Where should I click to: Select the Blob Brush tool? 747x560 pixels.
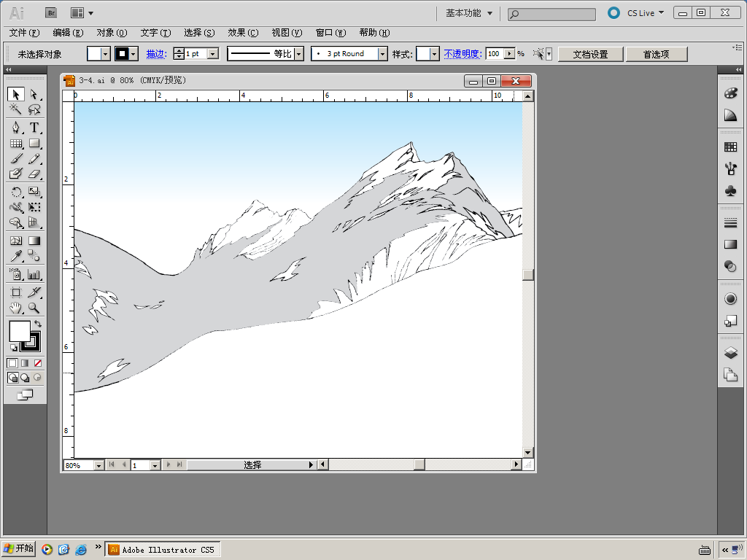(16, 174)
